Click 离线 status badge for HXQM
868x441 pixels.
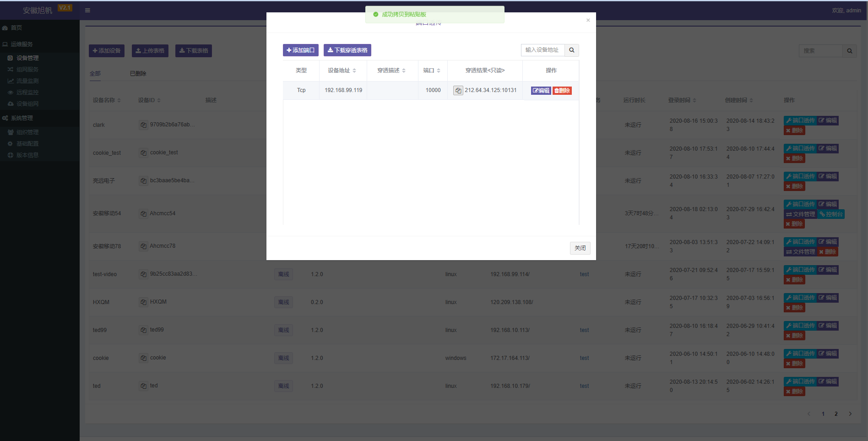(x=284, y=302)
